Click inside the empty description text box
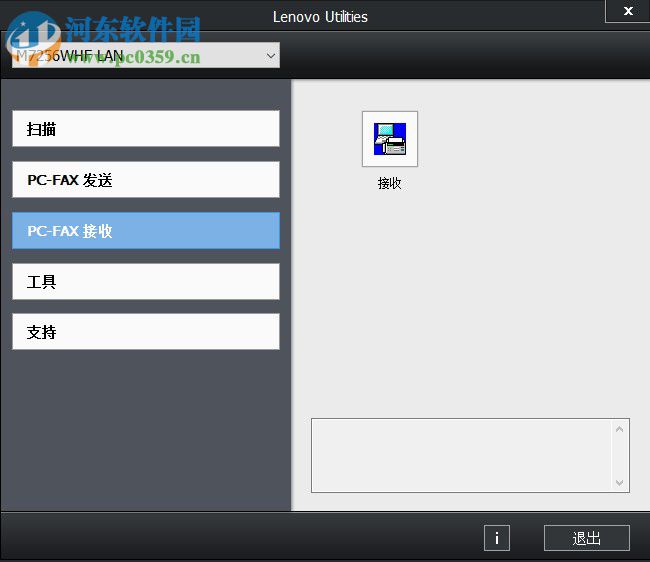 [x=461, y=455]
